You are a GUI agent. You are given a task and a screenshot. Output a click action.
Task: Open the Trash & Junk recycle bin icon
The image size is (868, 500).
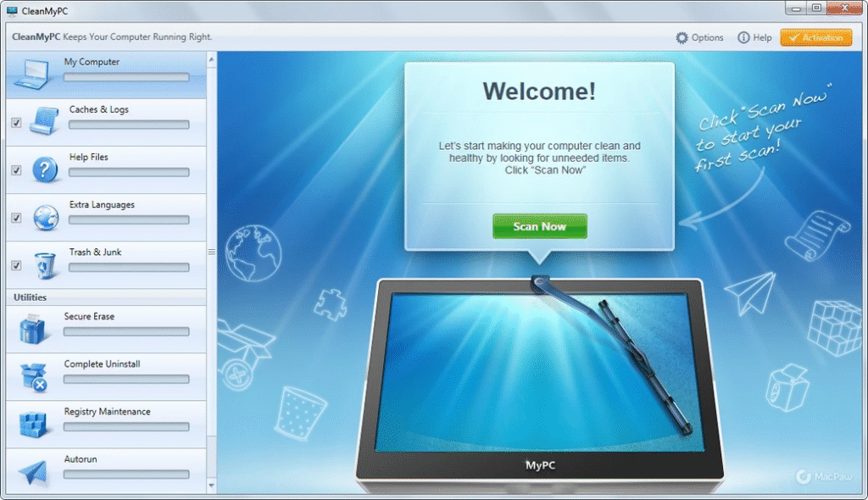pos(45,265)
